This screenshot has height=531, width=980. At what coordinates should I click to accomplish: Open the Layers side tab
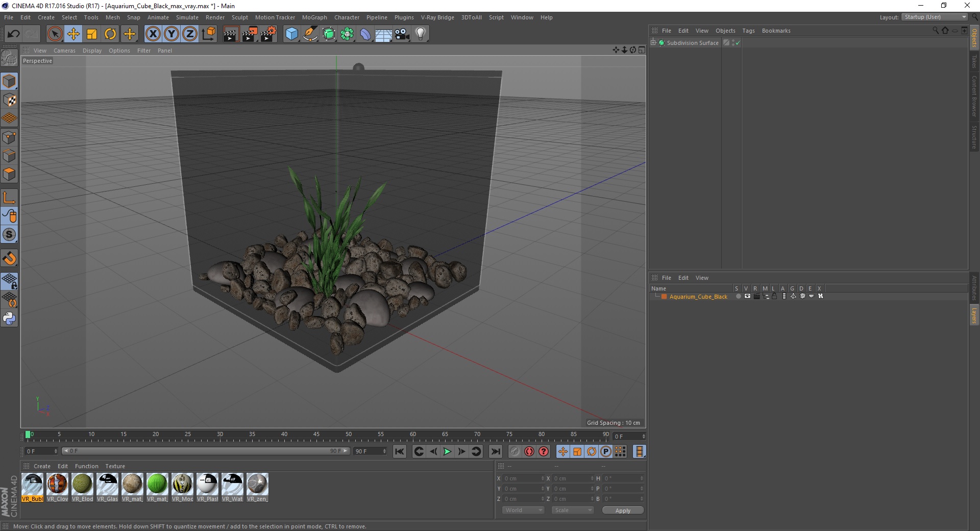tap(974, 316)
